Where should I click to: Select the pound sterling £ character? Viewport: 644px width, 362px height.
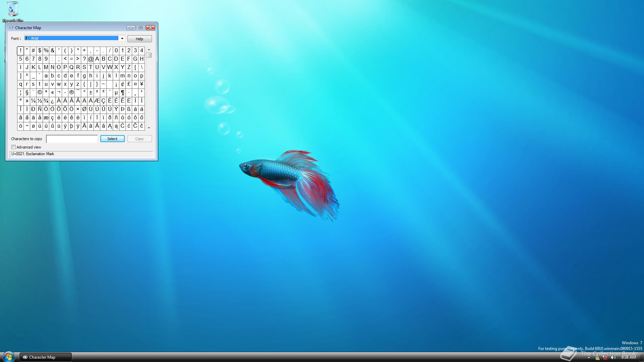[129, 84]
